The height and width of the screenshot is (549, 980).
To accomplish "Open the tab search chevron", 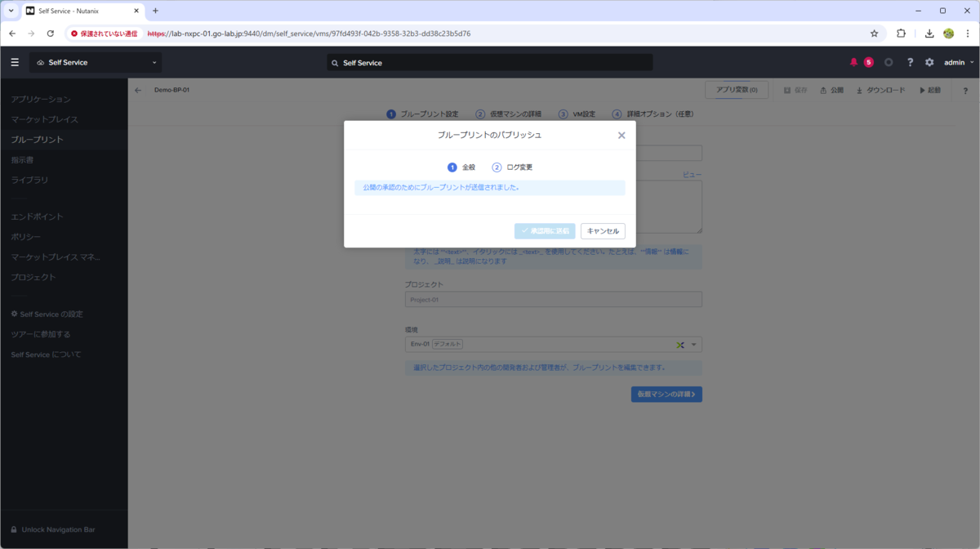I will [x=11, y=11].
